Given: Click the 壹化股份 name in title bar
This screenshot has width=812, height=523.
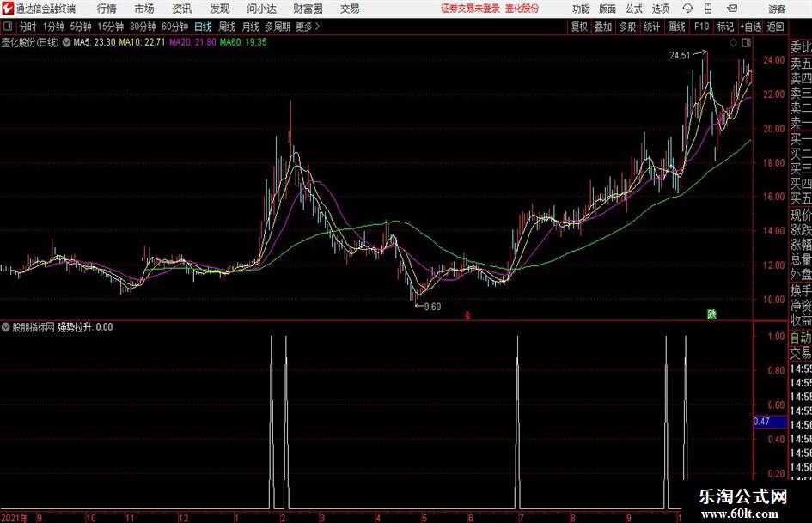Looking at the screenshot, I should (522, 9).
